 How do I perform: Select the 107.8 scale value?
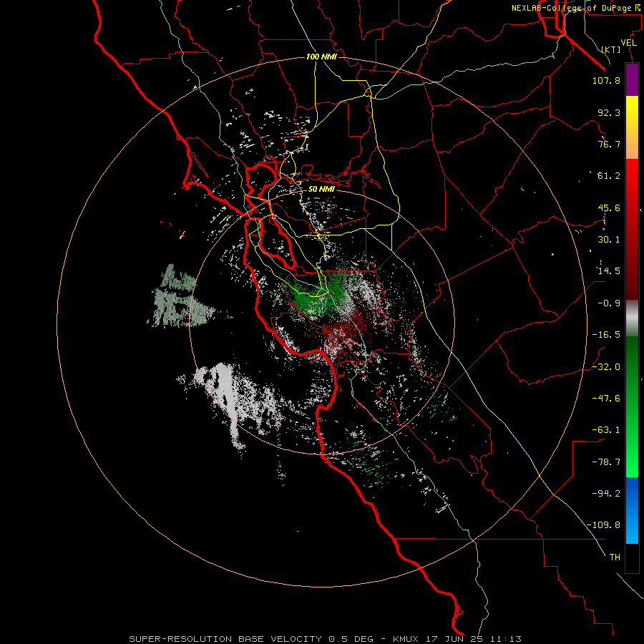pos(606,80)
